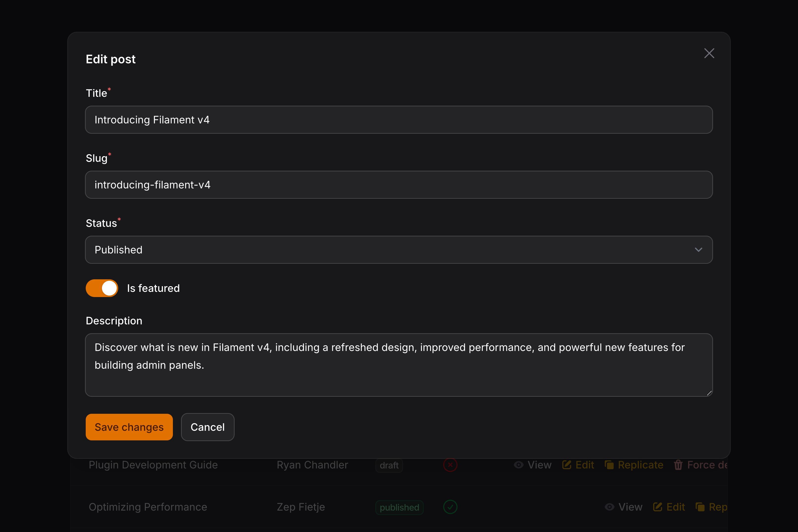Click replicate icon in Plugin Development Guide row
The height and width of the screenshot is (532, 798).
pyautogui.click(x=609, y=465)
